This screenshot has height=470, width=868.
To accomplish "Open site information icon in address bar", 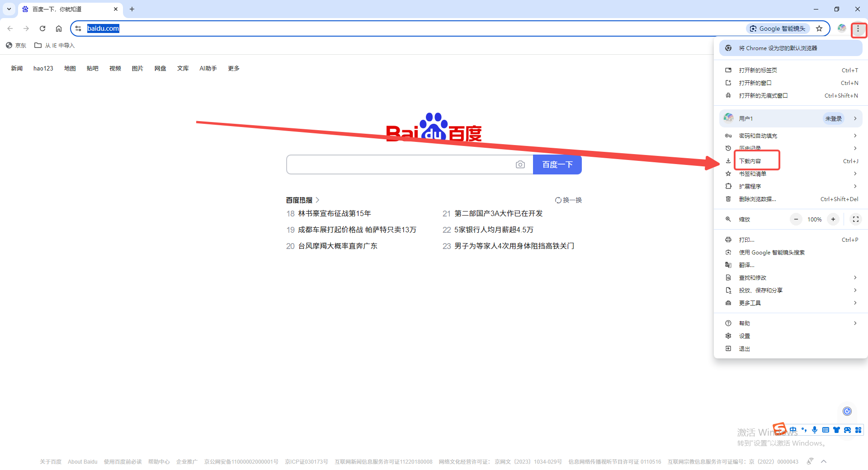I will pos(78,28).
